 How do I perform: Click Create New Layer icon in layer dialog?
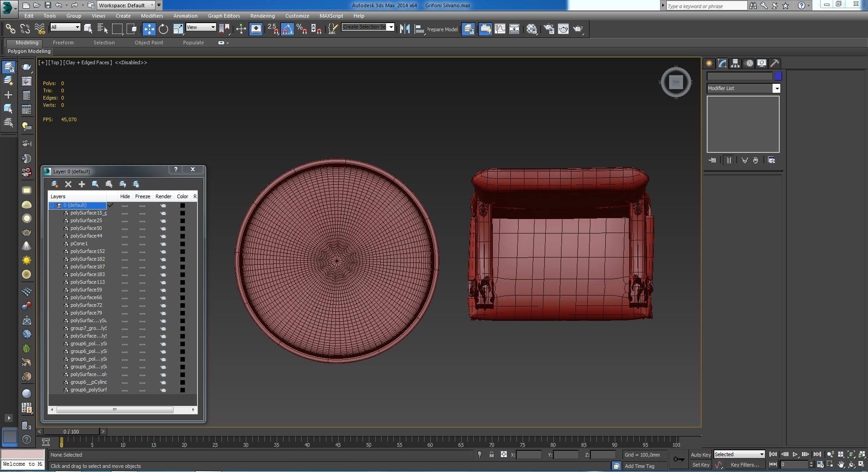tap(55, 184)
